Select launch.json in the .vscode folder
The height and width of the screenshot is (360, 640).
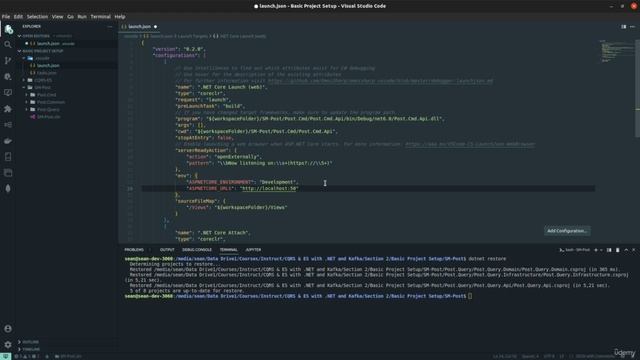(x=48, y=65)
